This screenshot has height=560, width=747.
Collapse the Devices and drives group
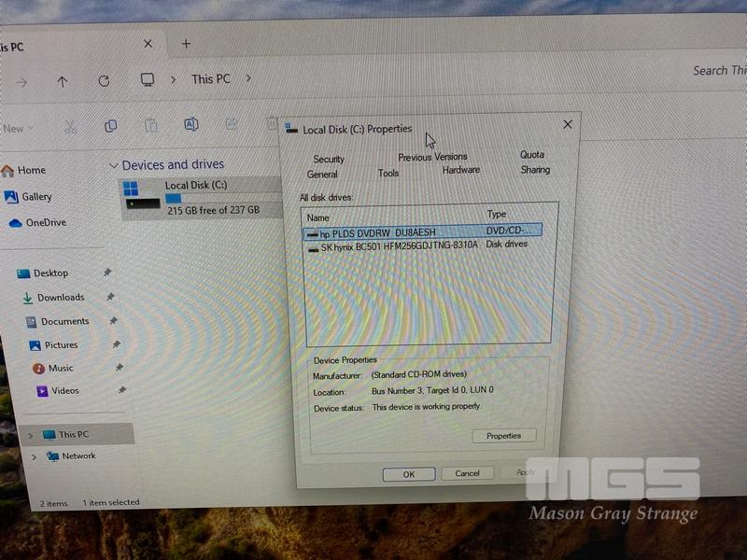tap(114, 166)
